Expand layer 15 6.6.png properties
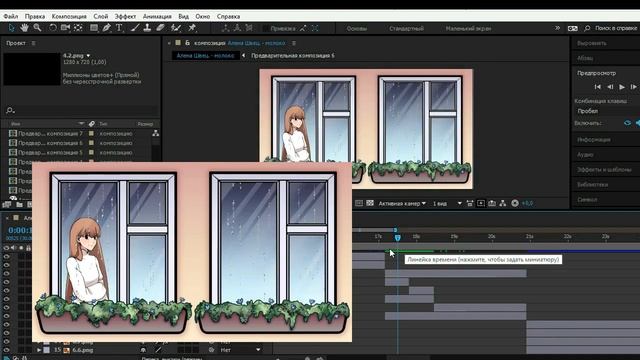Viewport: 640px width, 360px height. pos(39,350)
